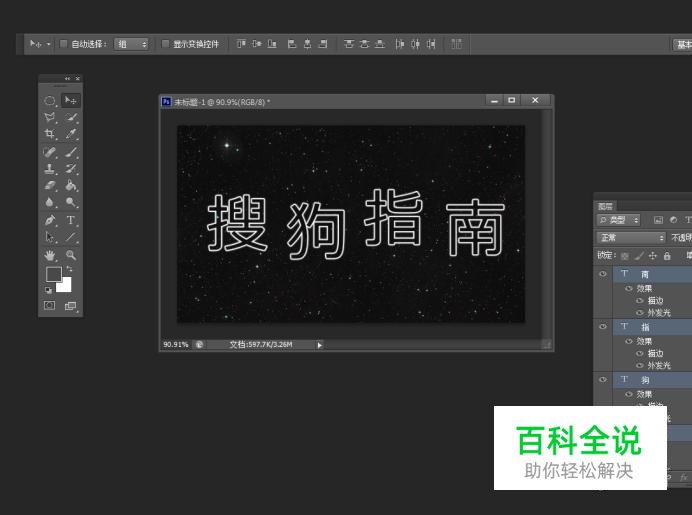Select the Zoom tool in toolbox

(x=71, y=255)
